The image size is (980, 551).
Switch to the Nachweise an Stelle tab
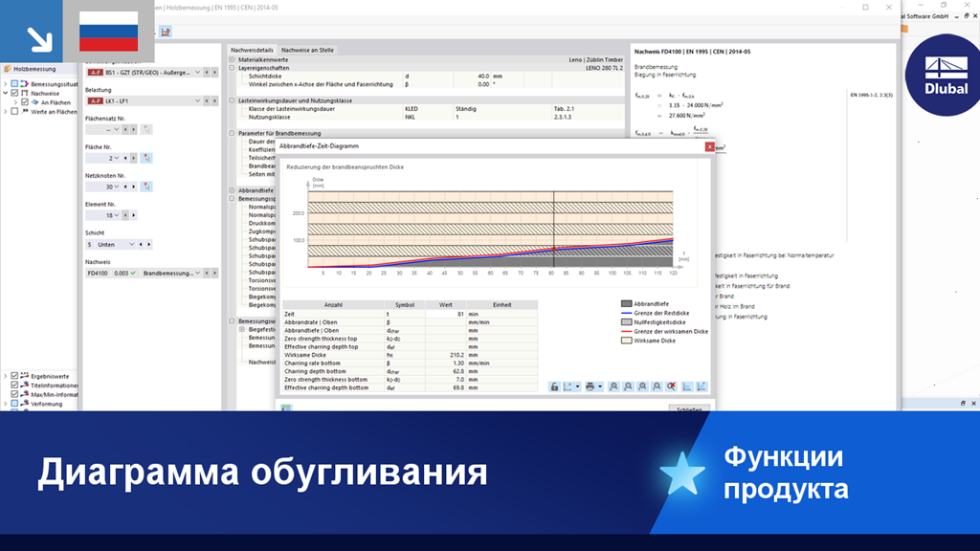coord(307,50)
